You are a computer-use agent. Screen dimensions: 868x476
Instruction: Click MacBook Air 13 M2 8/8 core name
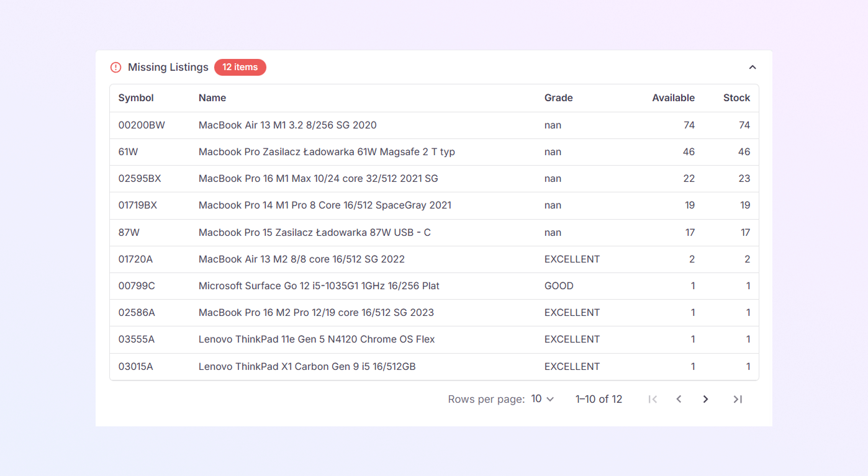[302, 259]
